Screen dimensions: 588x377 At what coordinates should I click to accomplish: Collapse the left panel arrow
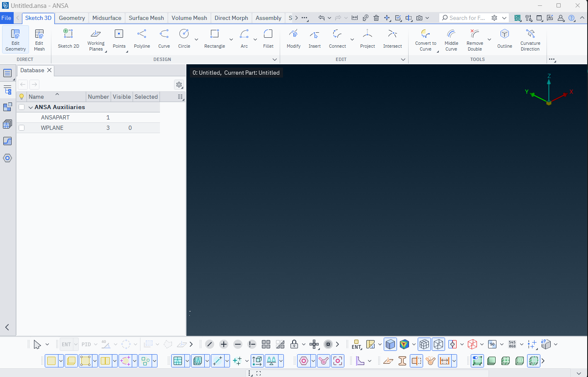(7, 327)
